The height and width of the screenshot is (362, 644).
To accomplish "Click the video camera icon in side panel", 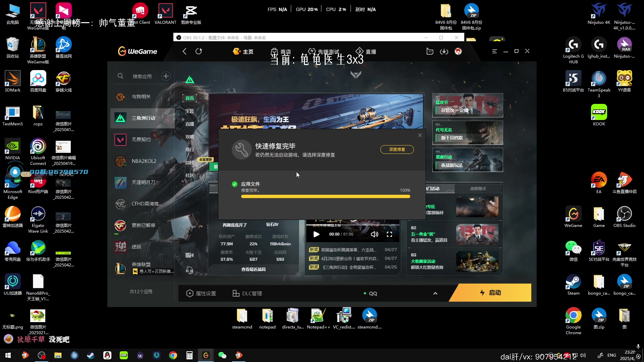I will pyautogui.click(x=190, y=255).
